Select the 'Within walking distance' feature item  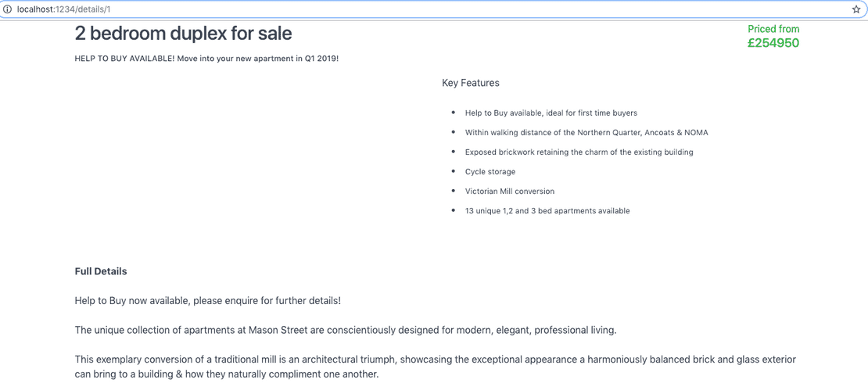pos(586,133)
